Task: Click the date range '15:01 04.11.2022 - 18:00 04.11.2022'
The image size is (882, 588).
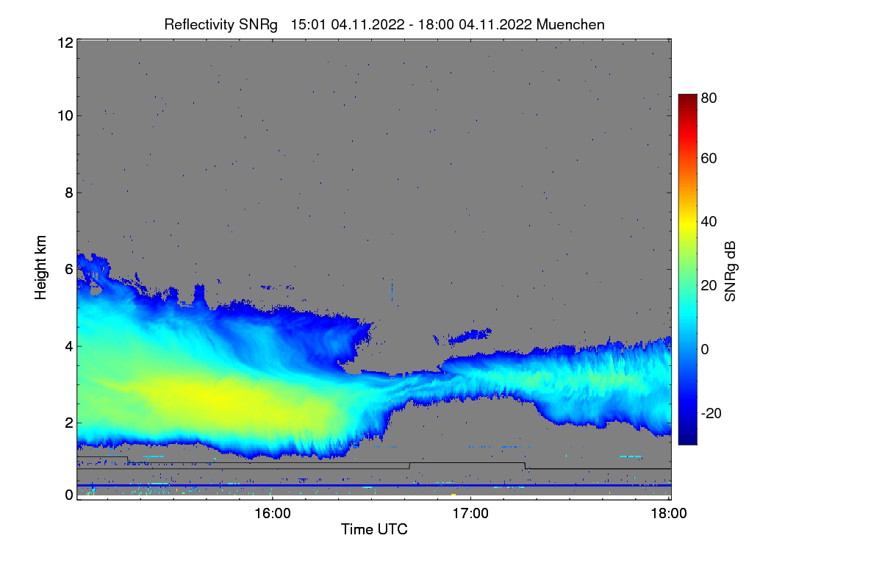Action: 412,24
